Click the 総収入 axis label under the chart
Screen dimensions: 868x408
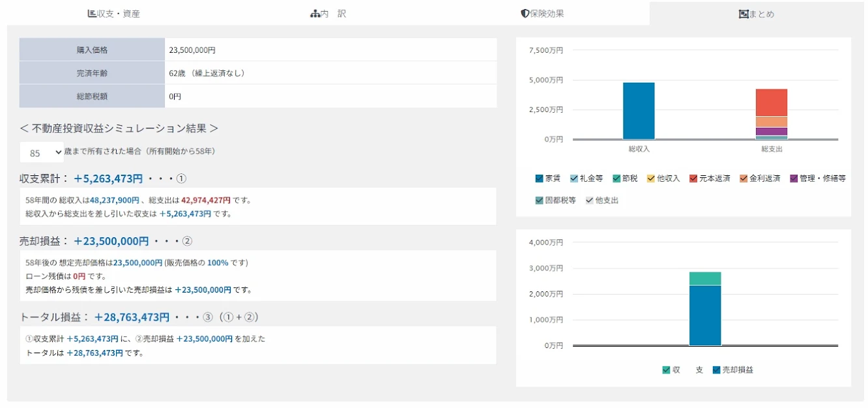point(639,149)
